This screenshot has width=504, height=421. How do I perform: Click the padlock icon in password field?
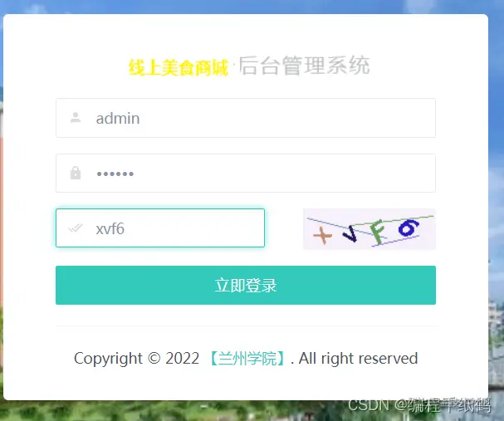point(76,173)
